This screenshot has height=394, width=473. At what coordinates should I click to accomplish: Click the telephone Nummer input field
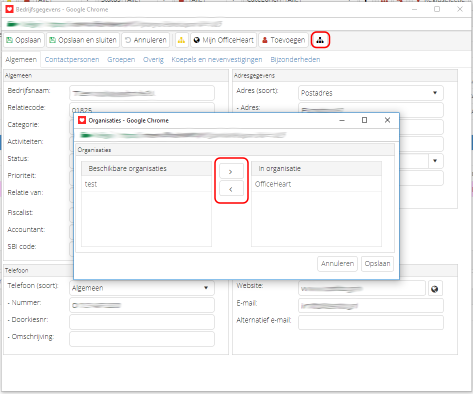tap(142, 305)
